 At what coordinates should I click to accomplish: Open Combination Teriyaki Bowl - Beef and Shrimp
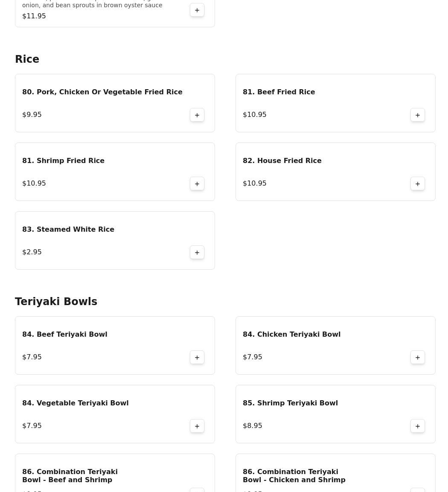coord(70,476)
